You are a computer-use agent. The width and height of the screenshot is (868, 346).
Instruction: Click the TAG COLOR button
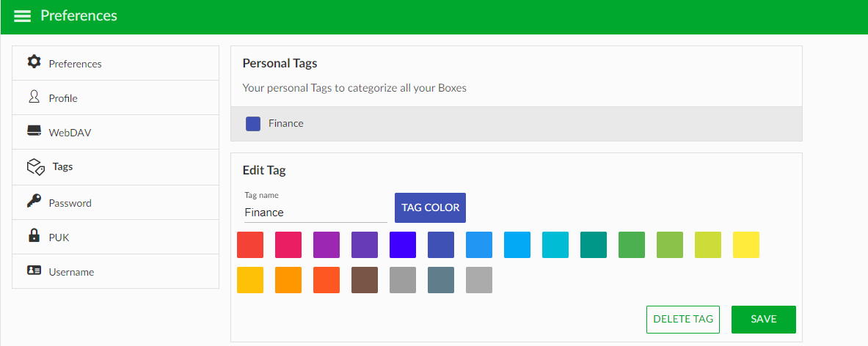[430, 208]
